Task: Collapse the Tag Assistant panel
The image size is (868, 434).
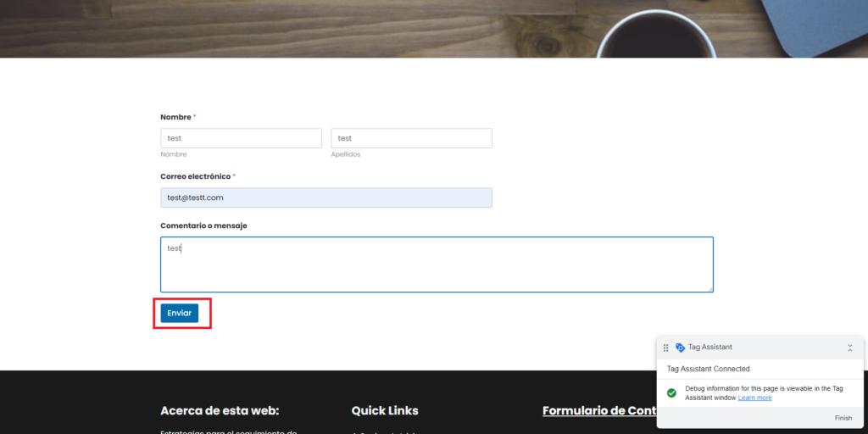Action: click(850, 348)
